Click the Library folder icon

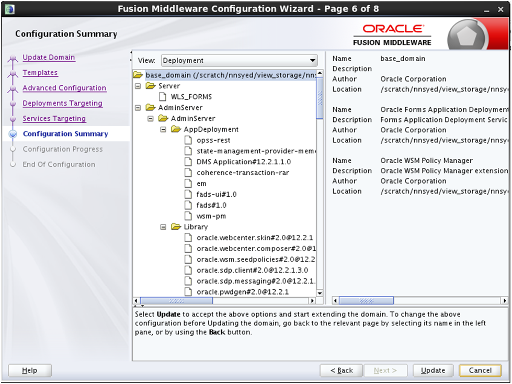coord(176,227)
